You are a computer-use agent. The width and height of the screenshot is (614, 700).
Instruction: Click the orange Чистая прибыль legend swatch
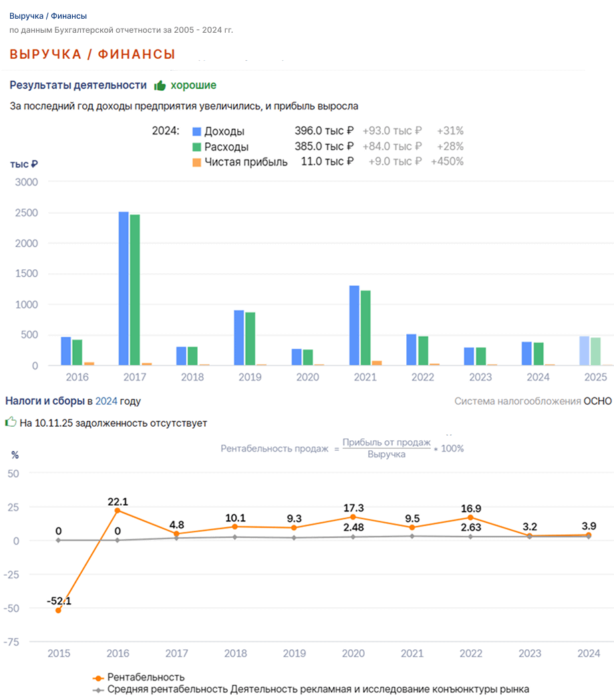click(x=196, y=162)
